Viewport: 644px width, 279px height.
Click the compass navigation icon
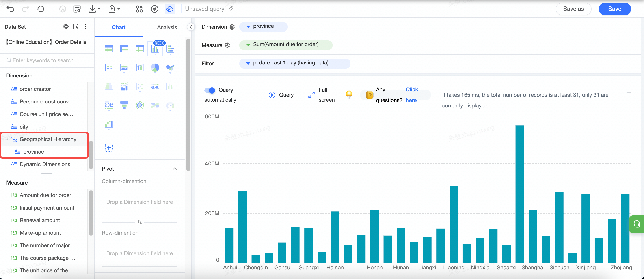pos(155,9)
